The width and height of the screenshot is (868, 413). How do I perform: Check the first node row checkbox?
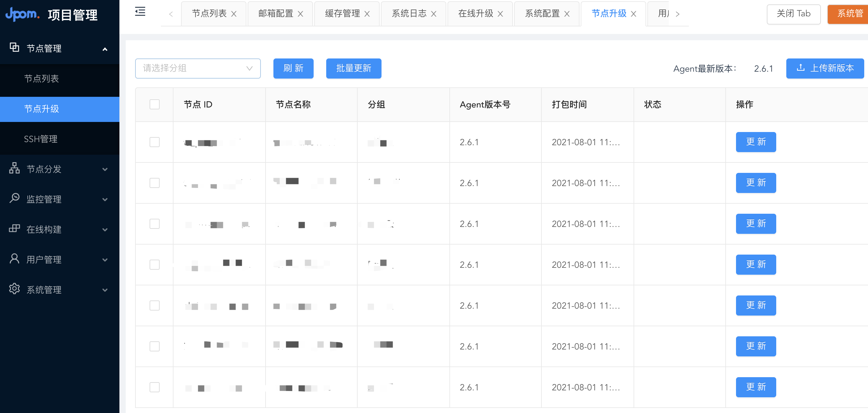[154, 142]
